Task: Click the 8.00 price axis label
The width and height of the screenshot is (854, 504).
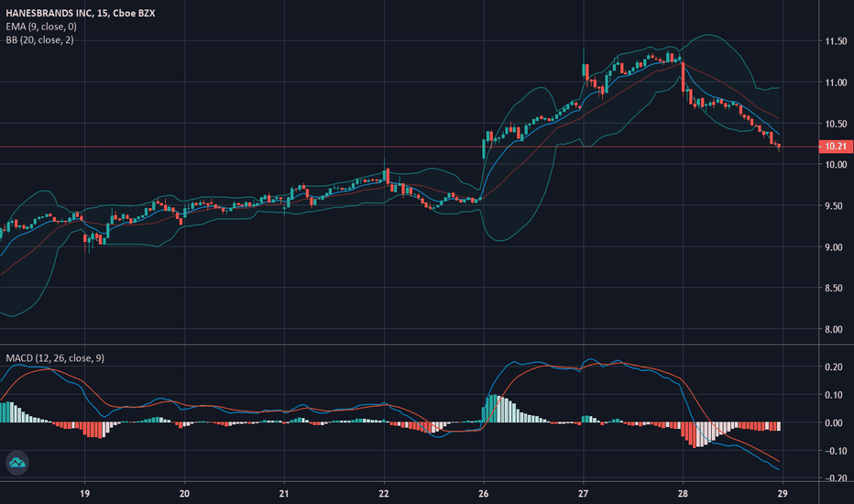Action: (836, 329)
